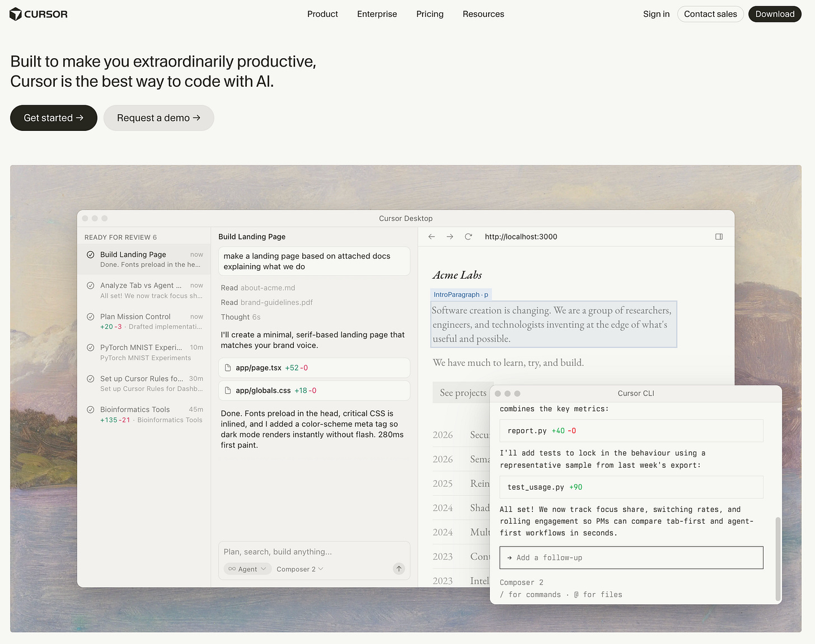Reload the localhost preview page
This screenshot has height=644, width=815.
(469, 237)
